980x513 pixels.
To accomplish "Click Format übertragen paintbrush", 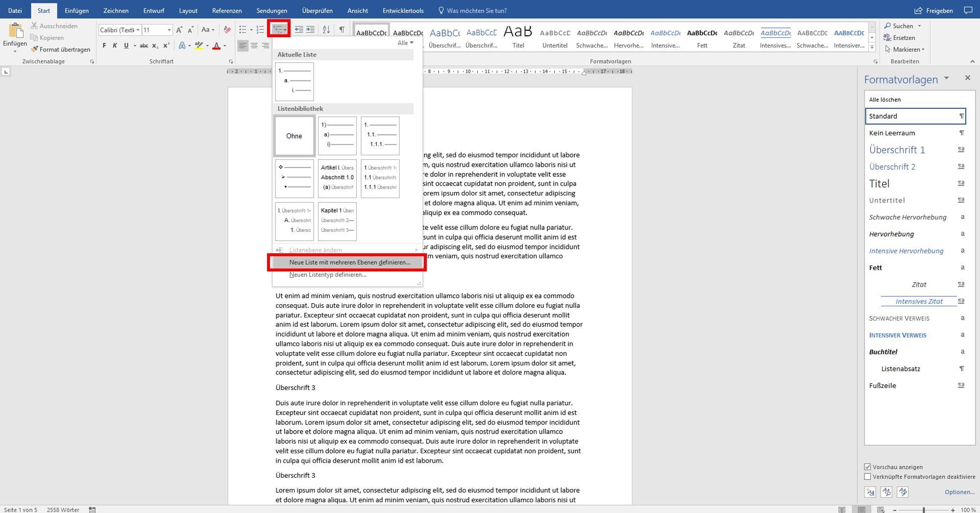I will click(60, 49).
